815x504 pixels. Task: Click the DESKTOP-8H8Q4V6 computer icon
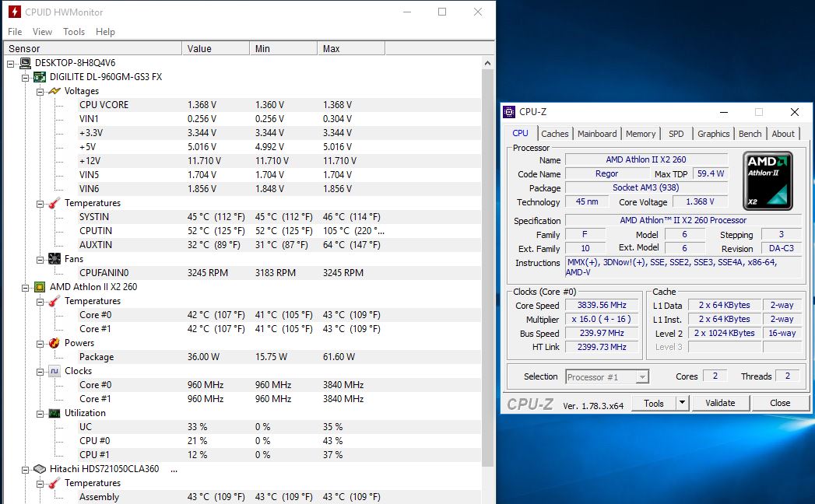tap(25, 63)
